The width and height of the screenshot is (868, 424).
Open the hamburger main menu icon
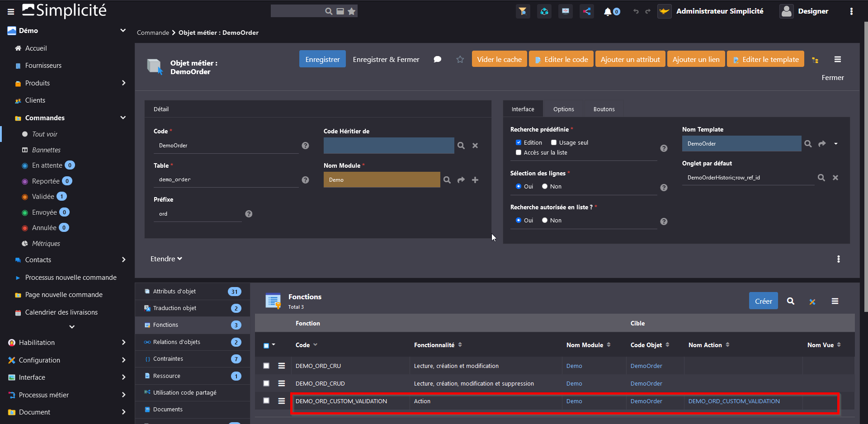click(11, 12)
